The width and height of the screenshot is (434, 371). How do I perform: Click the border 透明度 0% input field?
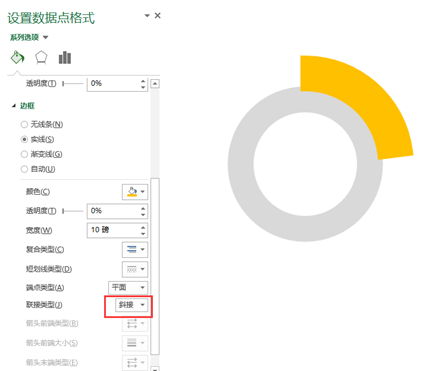tap(113, 211)
